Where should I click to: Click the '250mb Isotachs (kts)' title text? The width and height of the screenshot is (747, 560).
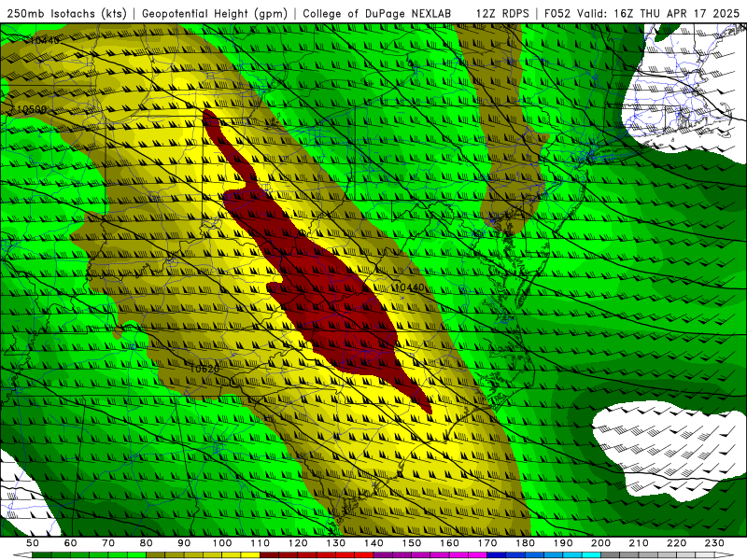tap(67, 13)
